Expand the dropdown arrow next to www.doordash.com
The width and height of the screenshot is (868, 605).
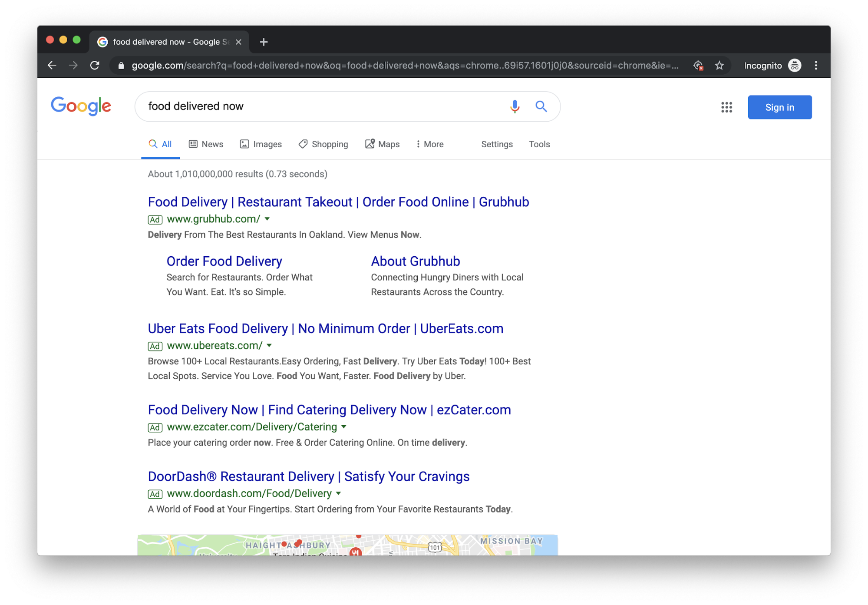click(x=339, y=493)
